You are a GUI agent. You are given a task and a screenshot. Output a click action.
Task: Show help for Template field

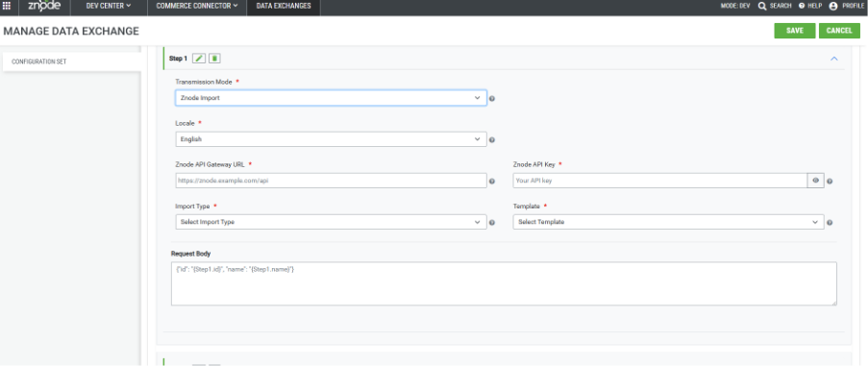(830, 223)
